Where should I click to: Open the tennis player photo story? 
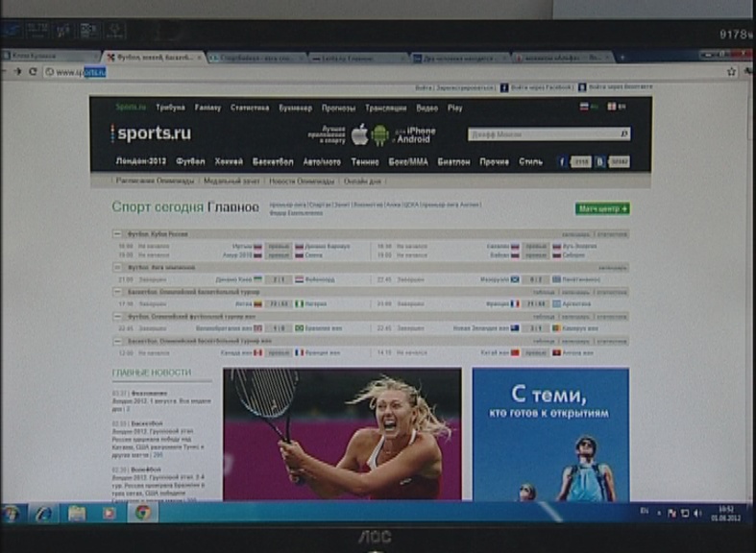click(x=342, y=434)
